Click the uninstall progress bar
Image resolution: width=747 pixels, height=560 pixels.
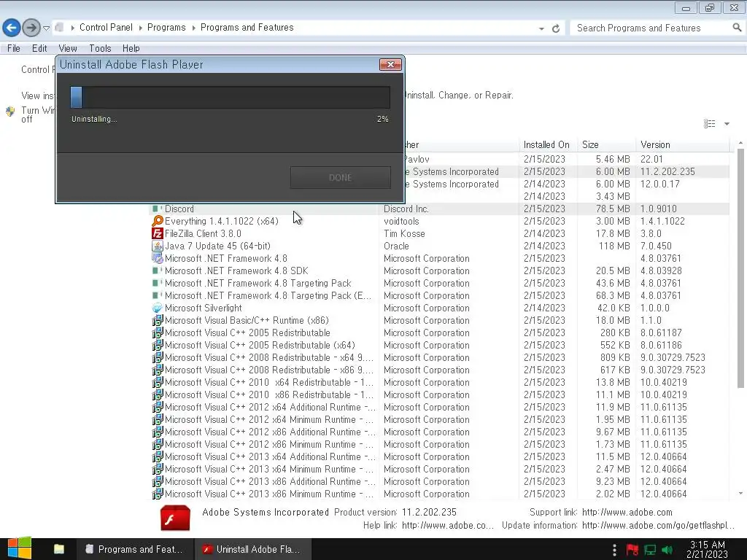230,97
